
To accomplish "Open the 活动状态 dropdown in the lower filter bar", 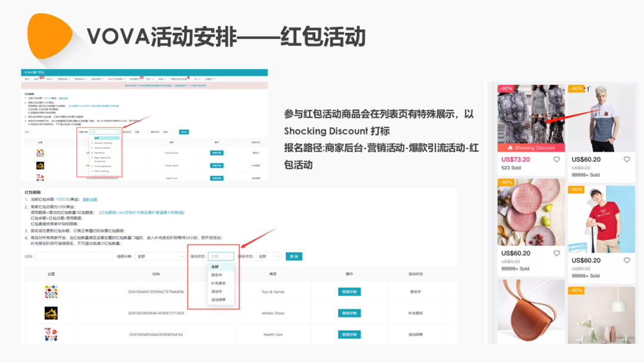I will [x=221, y=257].
